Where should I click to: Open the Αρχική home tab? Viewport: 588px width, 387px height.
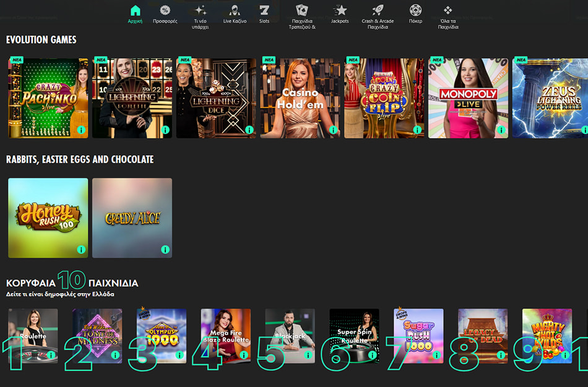click(135, 15)
